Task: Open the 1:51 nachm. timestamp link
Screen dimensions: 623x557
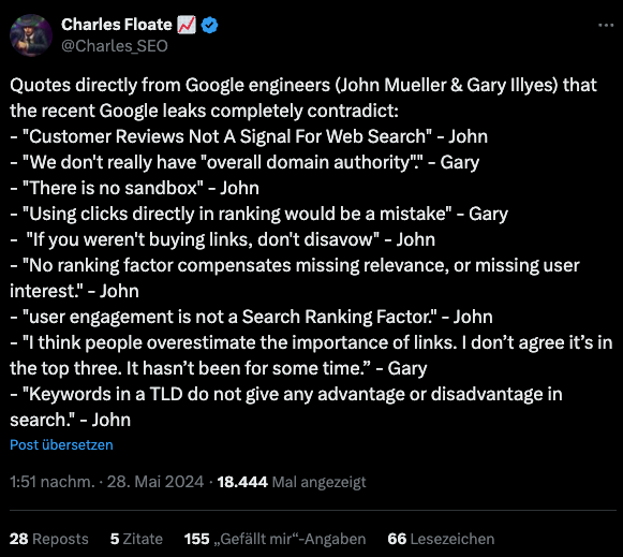Action: pyautogui.click(x=52, y=482)
